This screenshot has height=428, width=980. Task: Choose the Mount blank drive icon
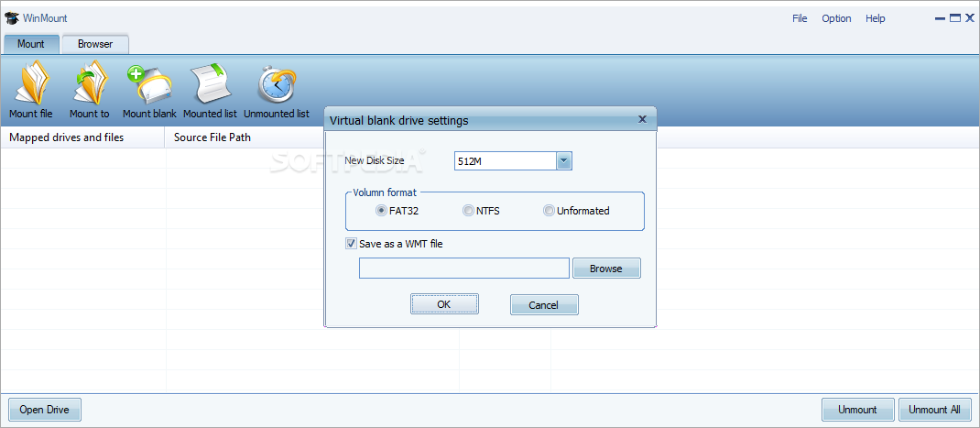click(149, 84)
